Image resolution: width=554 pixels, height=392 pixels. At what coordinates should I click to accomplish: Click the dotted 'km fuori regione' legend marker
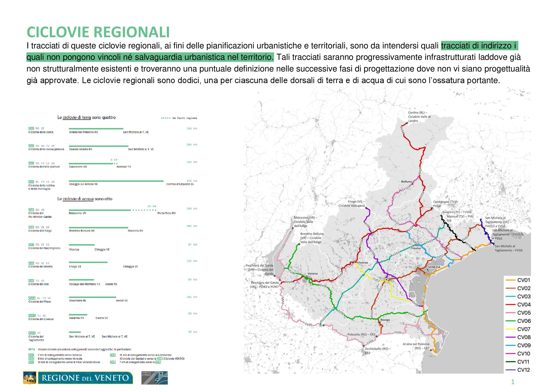click(x=166, y=118)
